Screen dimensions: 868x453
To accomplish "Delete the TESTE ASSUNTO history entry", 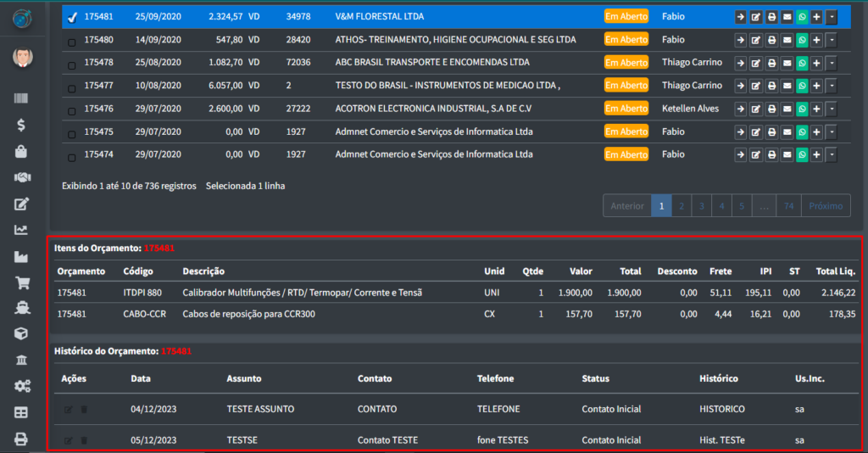I will pyautogui.click(x=84, y=410).
